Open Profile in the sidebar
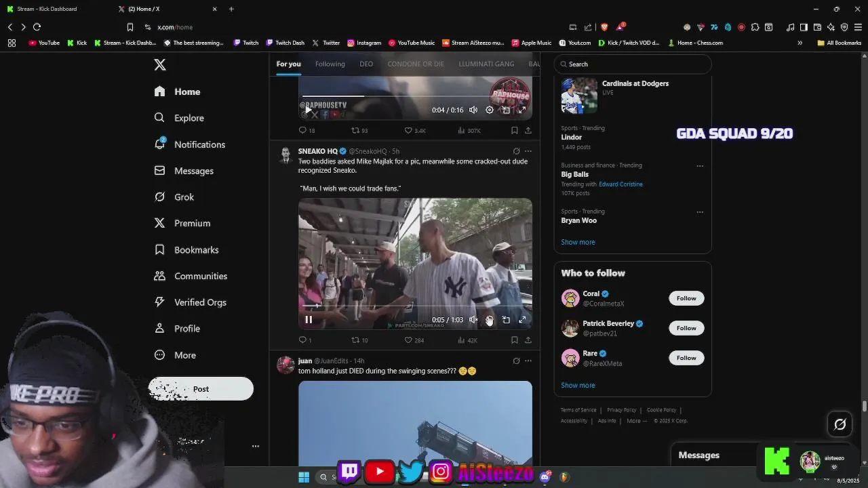Image resolution: width=868 pixels, height=488 pixels. pyautogui.click(x=177, y=329)
